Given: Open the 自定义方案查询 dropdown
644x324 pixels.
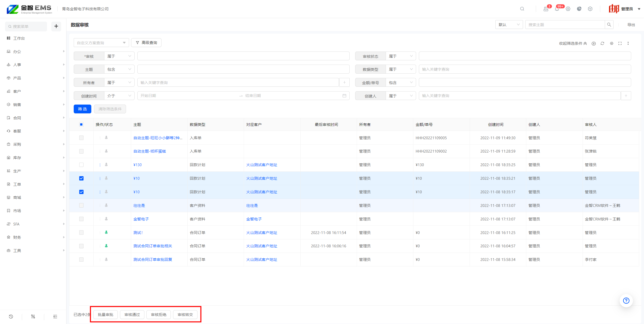Looking at the screenshot, I should pyautogui.click(x=101, y=43).
